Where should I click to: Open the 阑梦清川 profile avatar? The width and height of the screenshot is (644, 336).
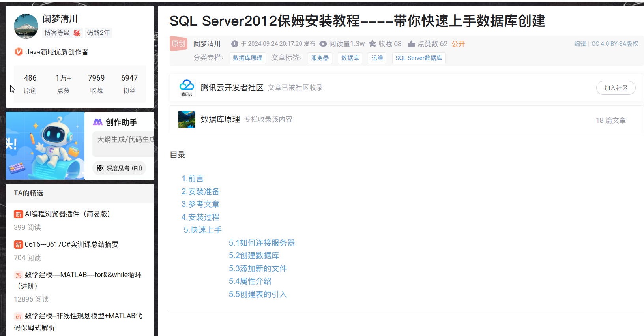click(x=26, y=26)
